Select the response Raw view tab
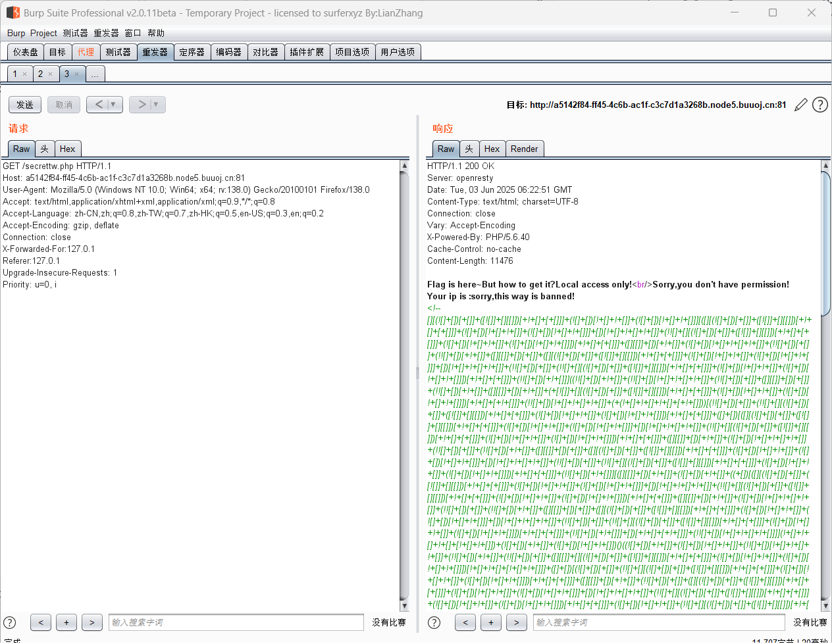 446,149
